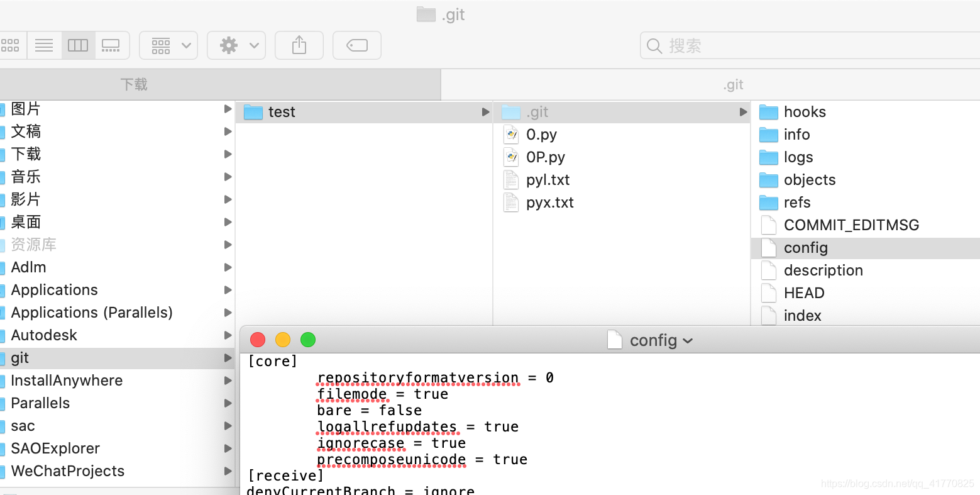
Task: Select the description file icon
Action: pyautogui.click(x=769, y=270)
